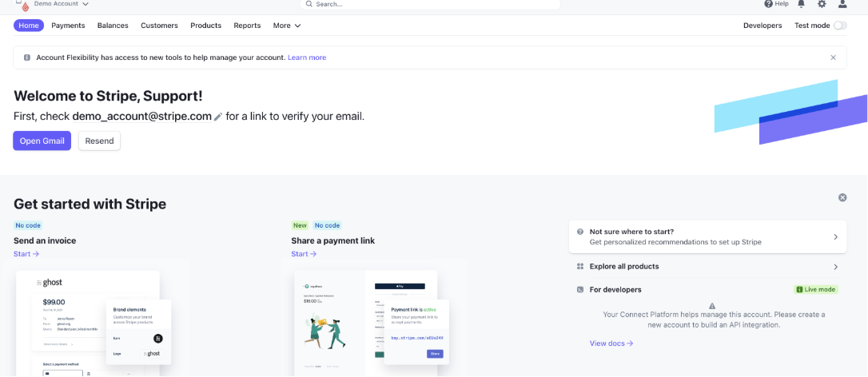Click the Help question mark icon
This screenshot has width=868, height=377.
point(768,4)
